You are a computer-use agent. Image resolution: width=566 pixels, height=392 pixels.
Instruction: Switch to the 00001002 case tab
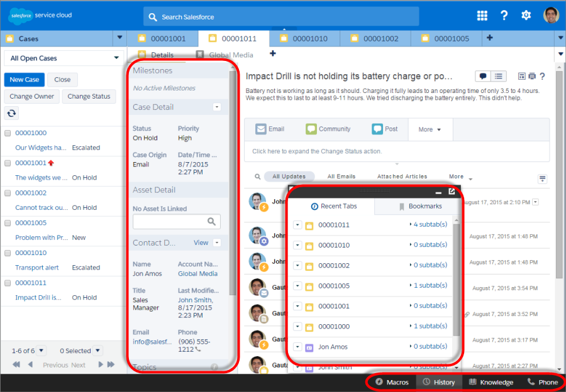click(375, 38)
